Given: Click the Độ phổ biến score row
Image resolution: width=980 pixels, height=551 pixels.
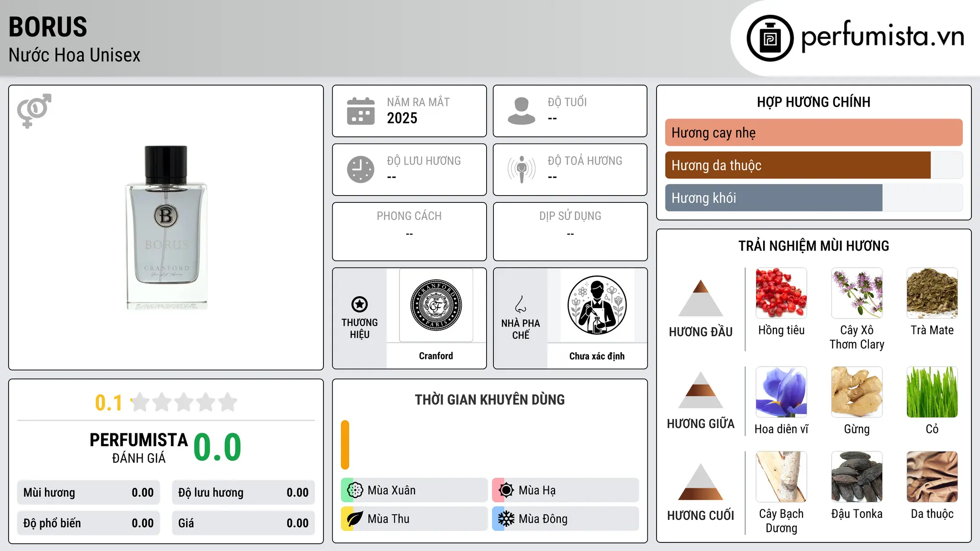Looking at the screenshot, I should (89, 523).
